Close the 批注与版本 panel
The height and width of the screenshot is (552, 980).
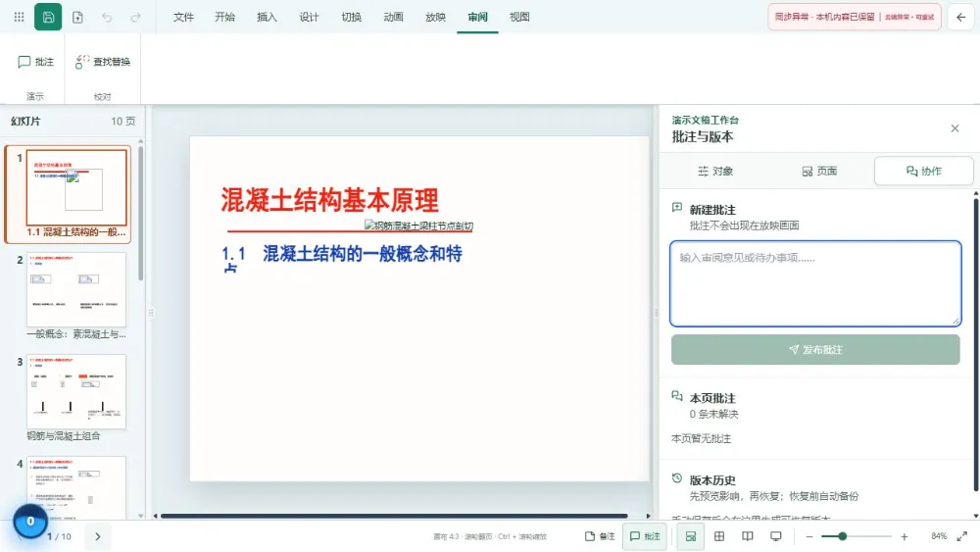tap(955, 128)
